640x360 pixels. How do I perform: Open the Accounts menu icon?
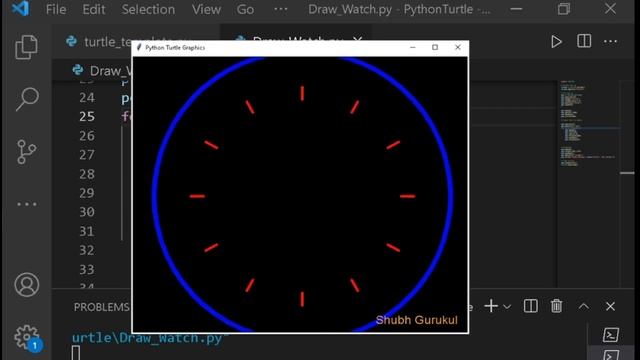[x=27, y=284]
